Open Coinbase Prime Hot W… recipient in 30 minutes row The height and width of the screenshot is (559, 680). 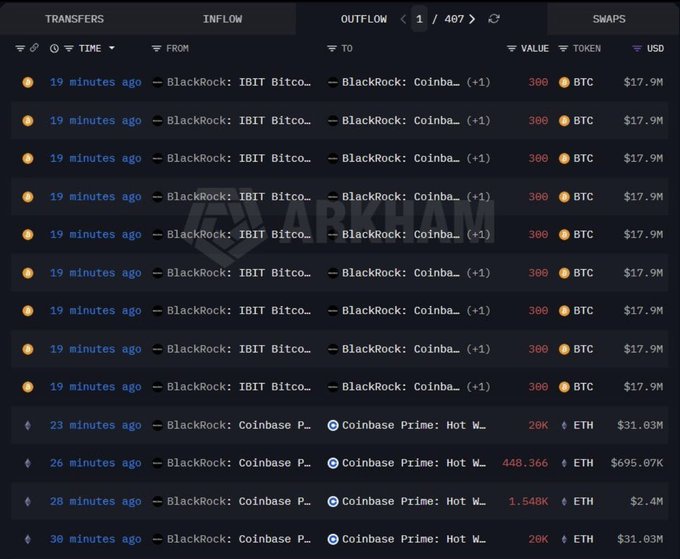[414, 539]
